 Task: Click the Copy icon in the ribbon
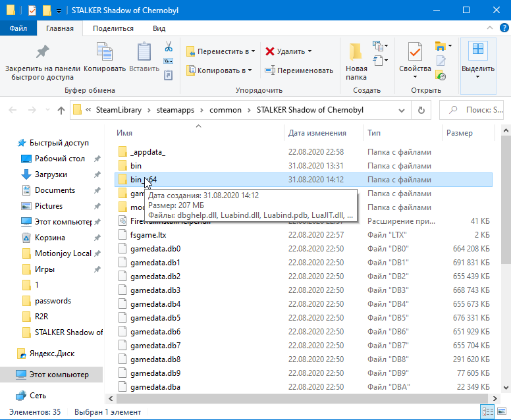105,51
